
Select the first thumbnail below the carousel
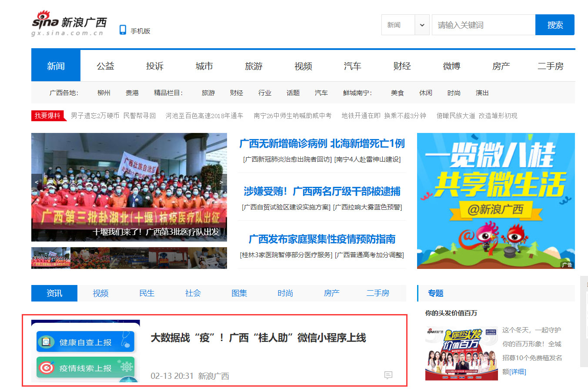(x=50, y=258)
